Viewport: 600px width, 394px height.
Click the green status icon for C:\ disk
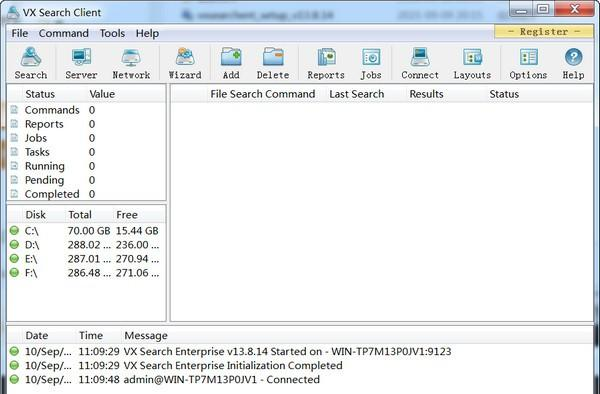(14, 230)
